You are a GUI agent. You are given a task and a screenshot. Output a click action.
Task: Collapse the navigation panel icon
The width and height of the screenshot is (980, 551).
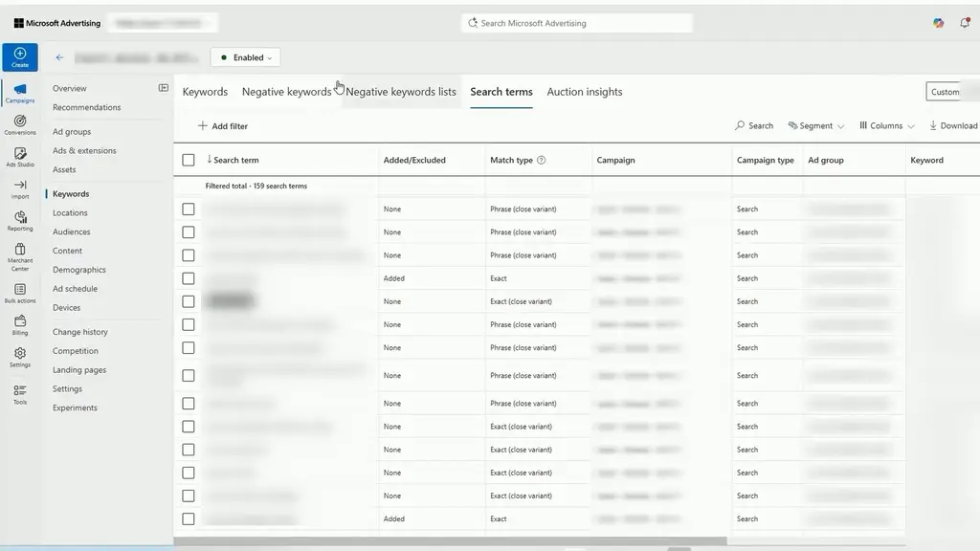[163, 88]
